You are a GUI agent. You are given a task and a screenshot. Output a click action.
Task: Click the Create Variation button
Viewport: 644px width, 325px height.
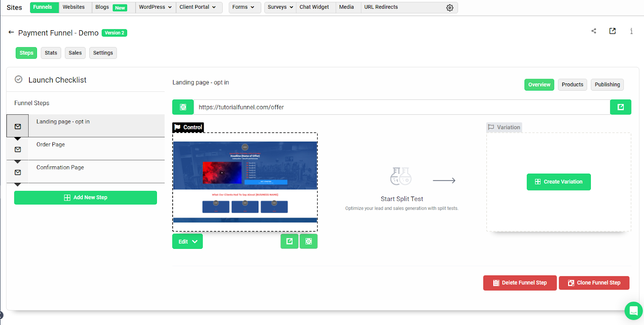point(558,182)
